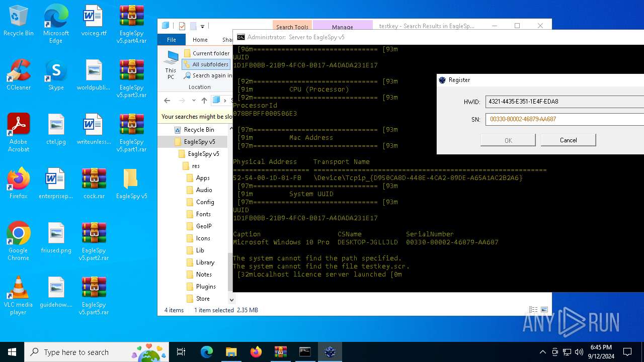Select the worldpubli image file on desktop

[x=94, y=75]
